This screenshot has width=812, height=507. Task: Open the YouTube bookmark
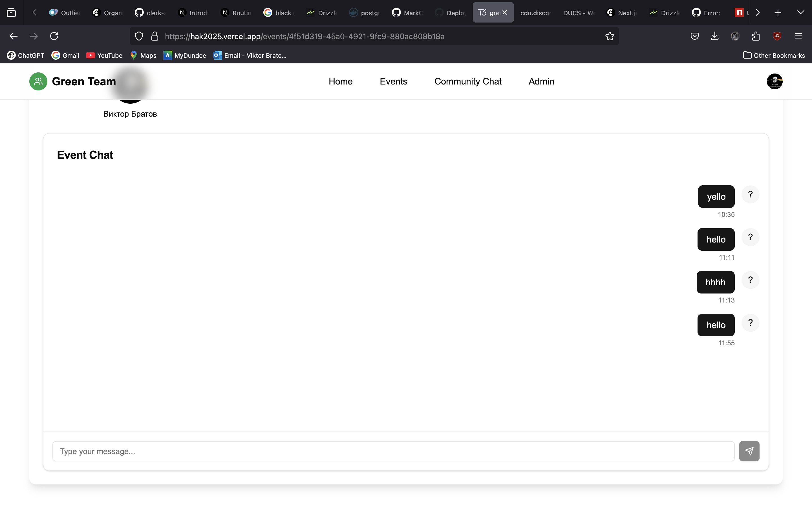[104, 55]
